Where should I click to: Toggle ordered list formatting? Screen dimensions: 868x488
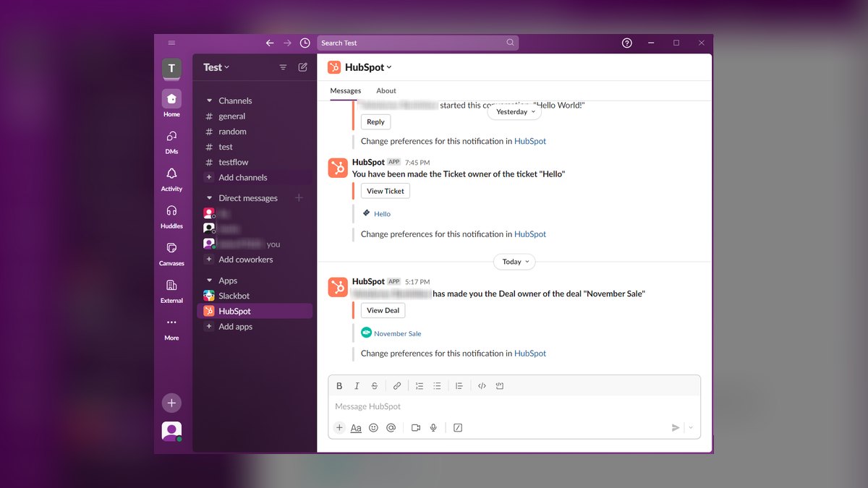click(x=420, y=386)
